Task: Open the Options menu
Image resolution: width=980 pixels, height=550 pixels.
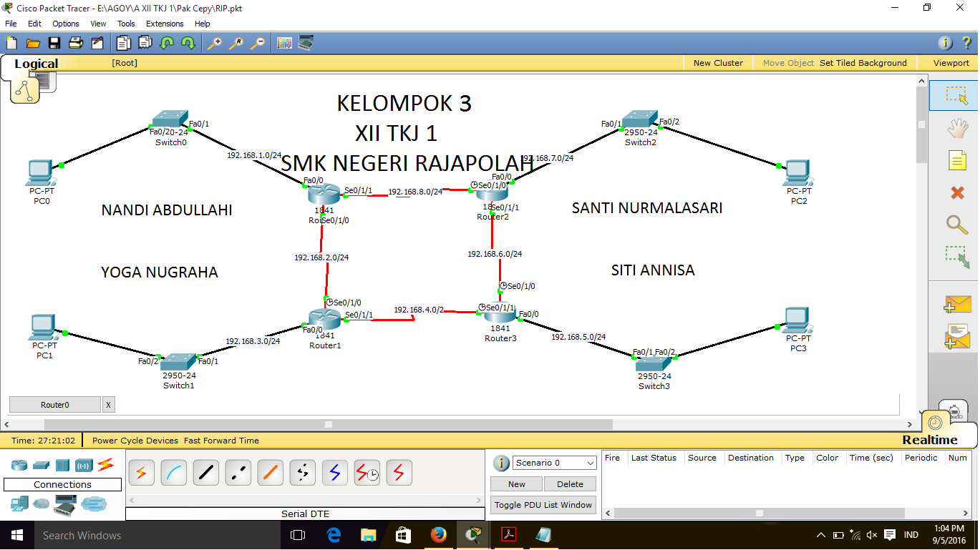Action: coord(65,24)
